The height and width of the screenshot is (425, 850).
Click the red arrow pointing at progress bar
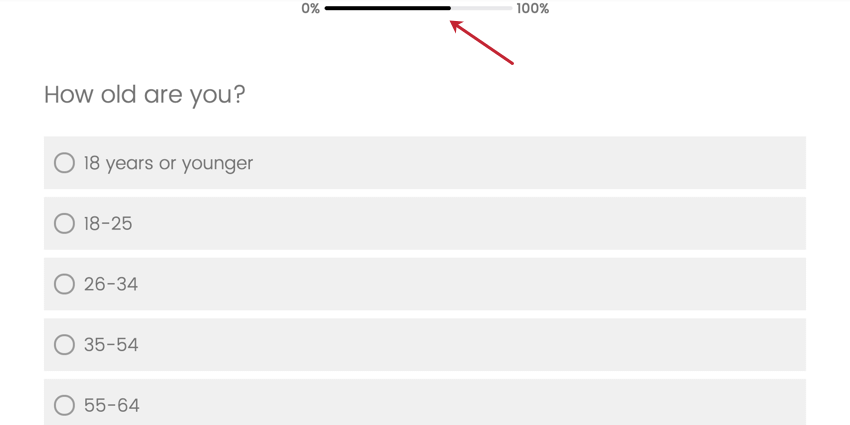[x=483, y=43]
